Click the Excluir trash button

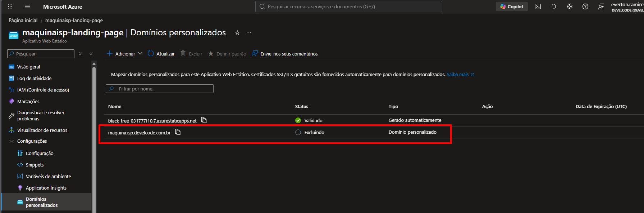(191, 54)
